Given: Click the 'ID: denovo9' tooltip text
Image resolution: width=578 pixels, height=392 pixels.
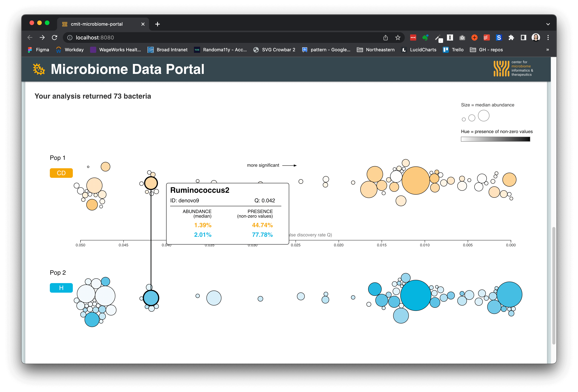Looking at the screenshot, I should [185, 200].
